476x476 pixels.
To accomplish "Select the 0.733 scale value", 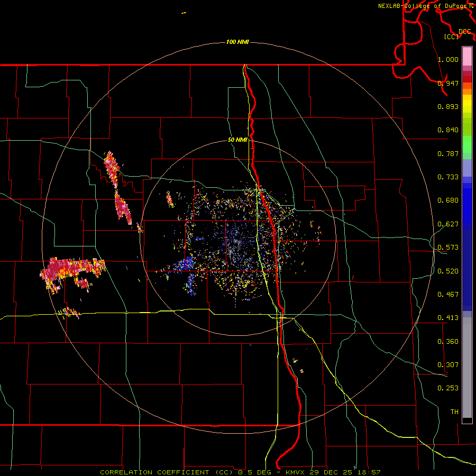I will click(x=448, y=177).
